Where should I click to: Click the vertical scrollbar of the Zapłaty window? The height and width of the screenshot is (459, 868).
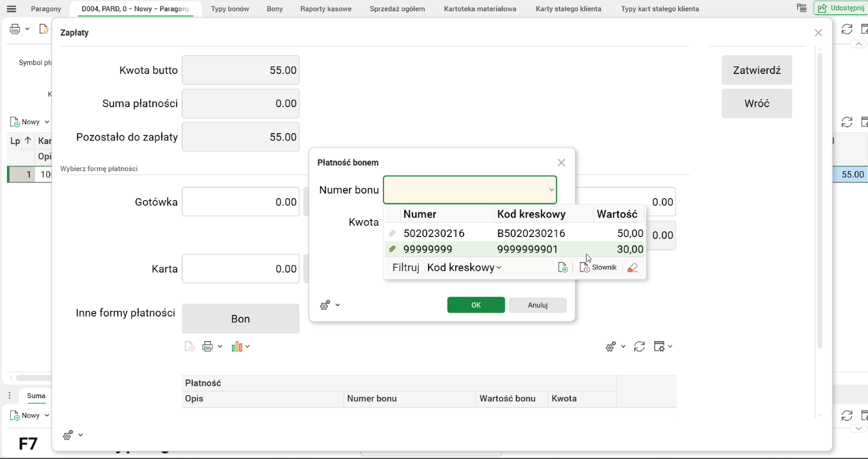click(x=819, y=201)
